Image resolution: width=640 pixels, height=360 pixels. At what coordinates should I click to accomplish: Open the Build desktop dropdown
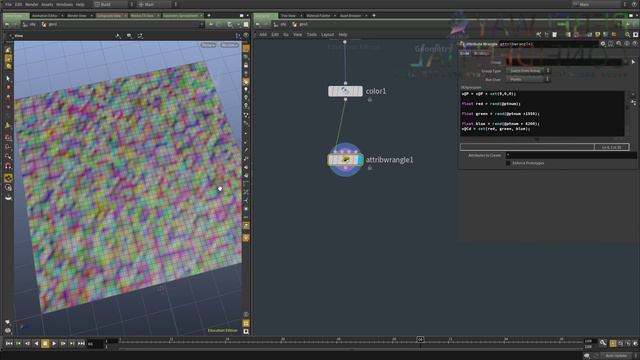click(x=114, y=4)
